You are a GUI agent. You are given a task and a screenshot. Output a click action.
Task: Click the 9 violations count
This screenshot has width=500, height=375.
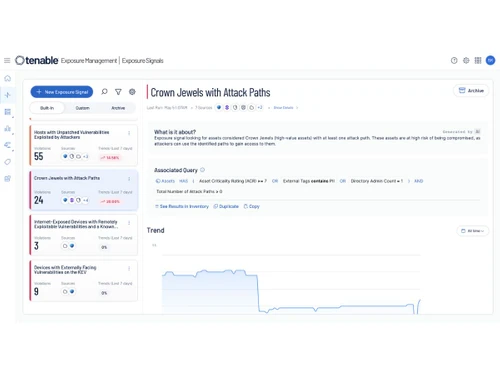click(36, 292)
